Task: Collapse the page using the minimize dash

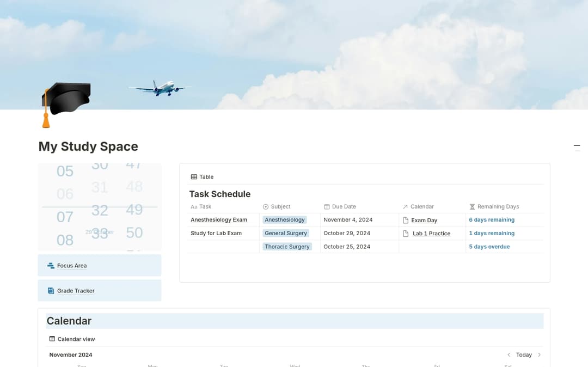Action: tap(577, 145)
